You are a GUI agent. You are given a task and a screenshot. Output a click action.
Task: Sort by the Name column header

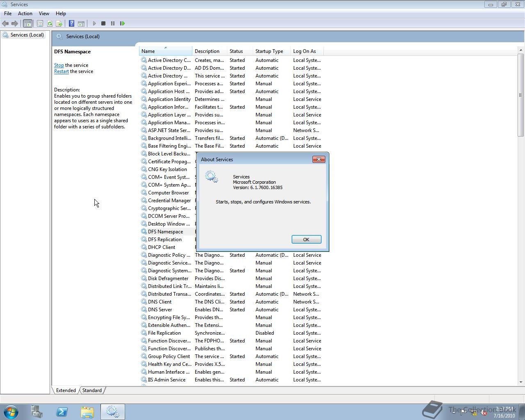(165, 51)
